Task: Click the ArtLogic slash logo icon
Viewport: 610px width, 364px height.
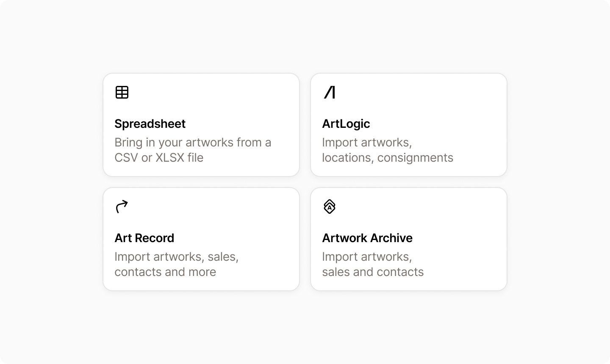Action: click(330, 92)
